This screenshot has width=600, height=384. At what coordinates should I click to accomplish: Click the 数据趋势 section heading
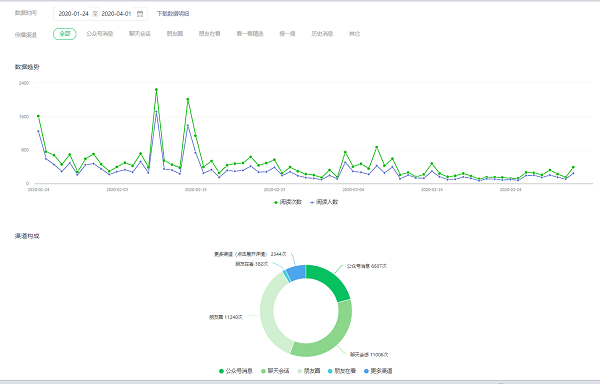(x=27, y=67)
